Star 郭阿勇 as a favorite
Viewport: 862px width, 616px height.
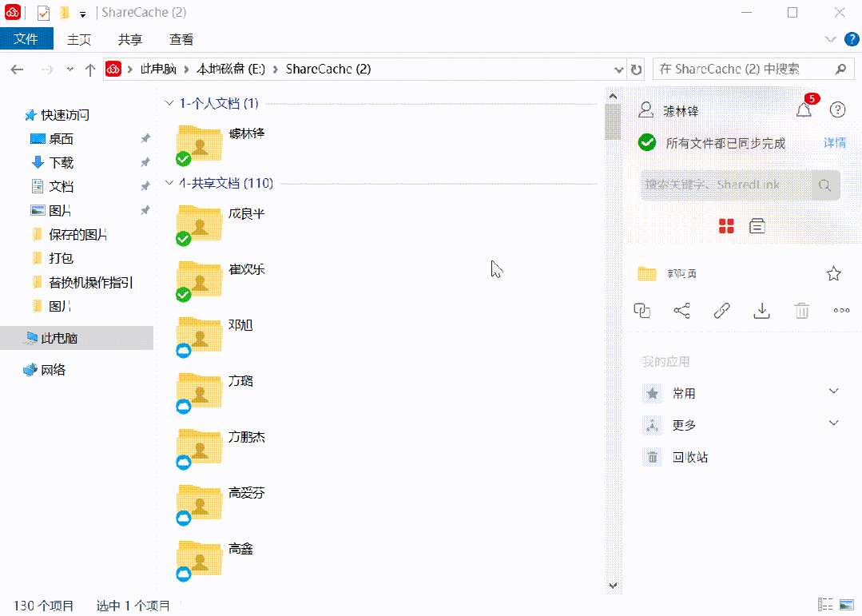coord(833,273)
